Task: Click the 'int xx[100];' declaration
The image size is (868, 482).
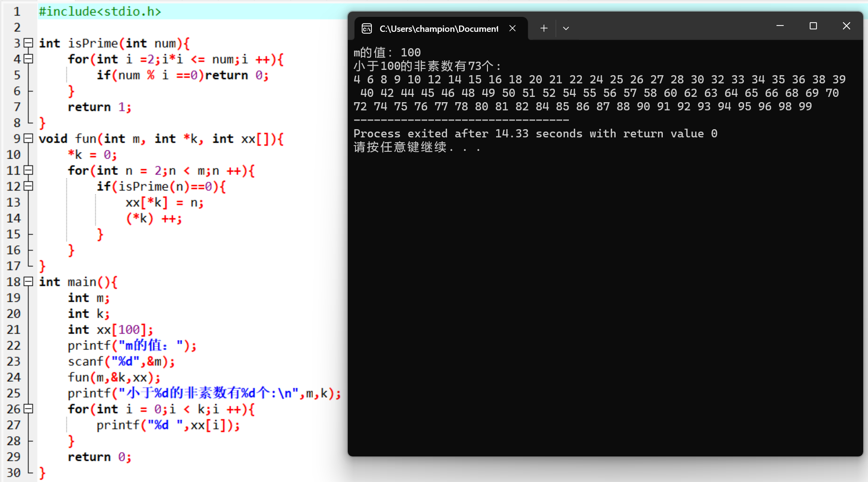Action: [x=110, y=329]
